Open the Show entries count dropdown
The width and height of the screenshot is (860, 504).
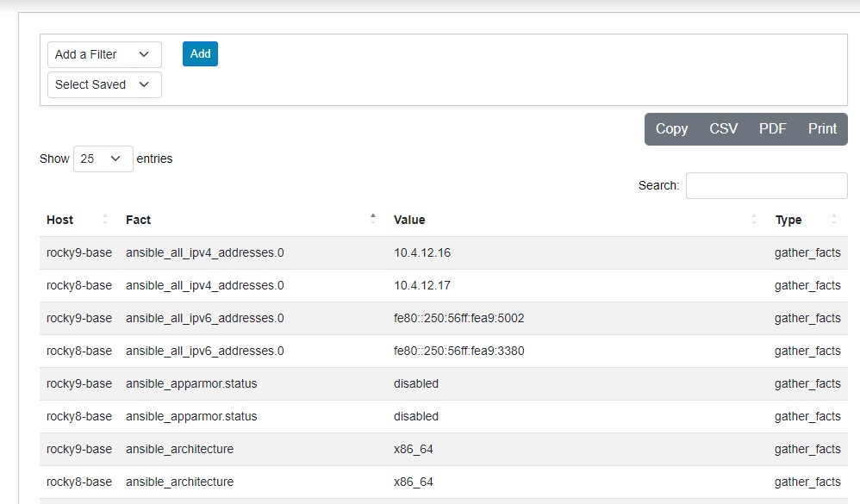tap(103, 159)
